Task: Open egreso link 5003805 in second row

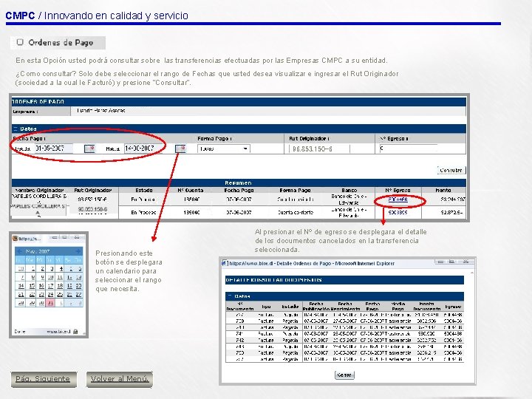Action: 398,212
